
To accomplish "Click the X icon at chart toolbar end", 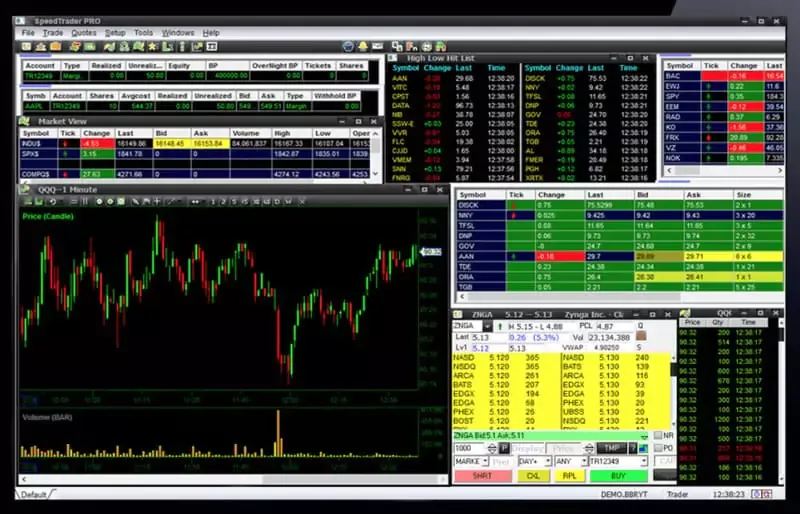I will [x=302, y=202].
